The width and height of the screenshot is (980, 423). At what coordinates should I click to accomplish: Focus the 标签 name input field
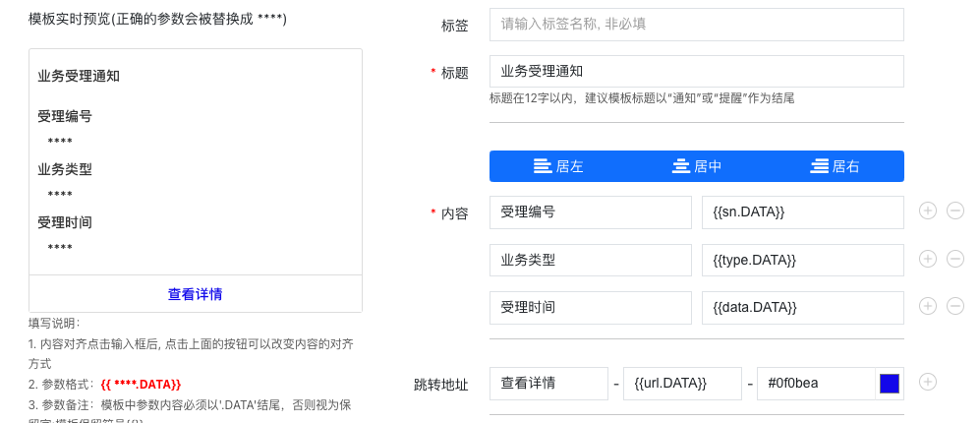point(696,25)
